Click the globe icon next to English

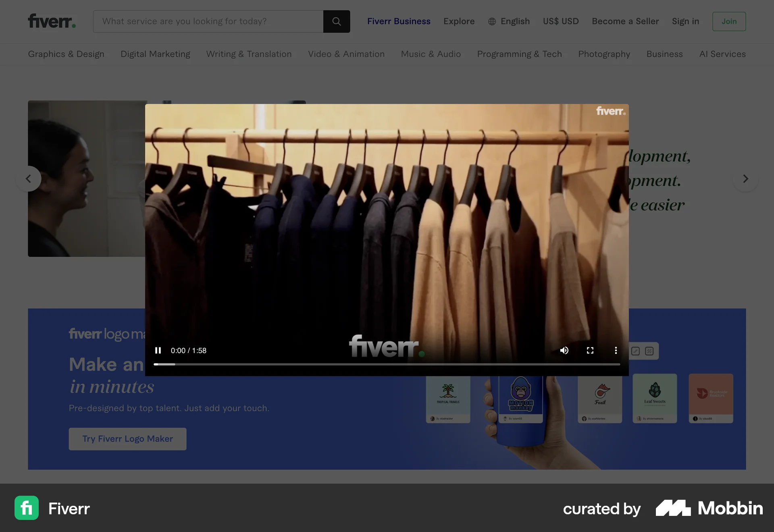click(492, 21)
